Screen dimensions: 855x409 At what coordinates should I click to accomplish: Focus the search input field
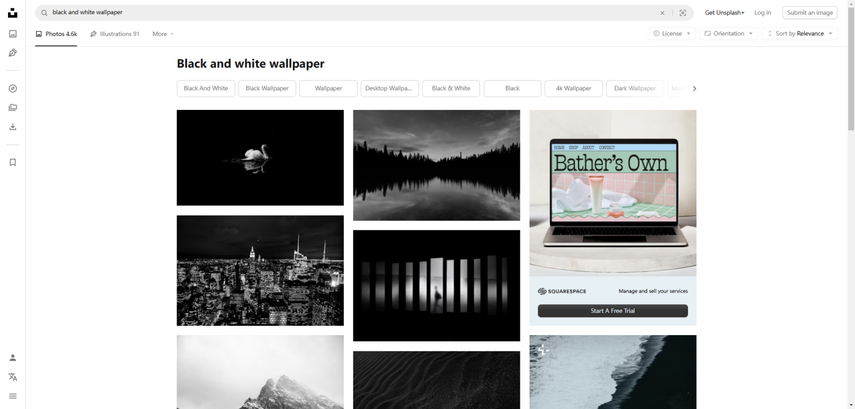point(354,13)
